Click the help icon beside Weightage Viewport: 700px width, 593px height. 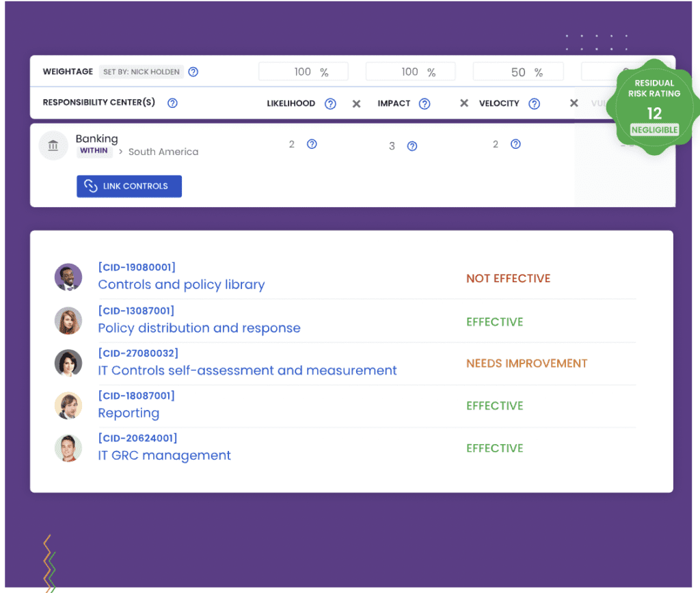[193, 72]
